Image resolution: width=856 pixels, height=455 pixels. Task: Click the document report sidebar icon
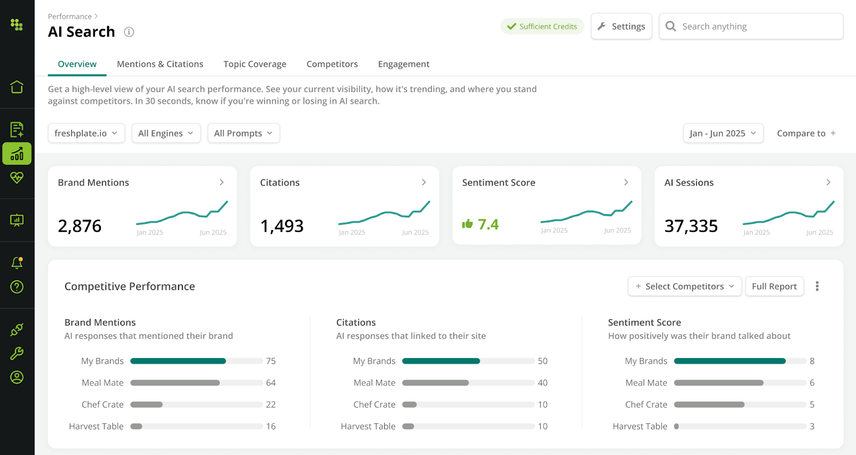click(x=17, y=129)
